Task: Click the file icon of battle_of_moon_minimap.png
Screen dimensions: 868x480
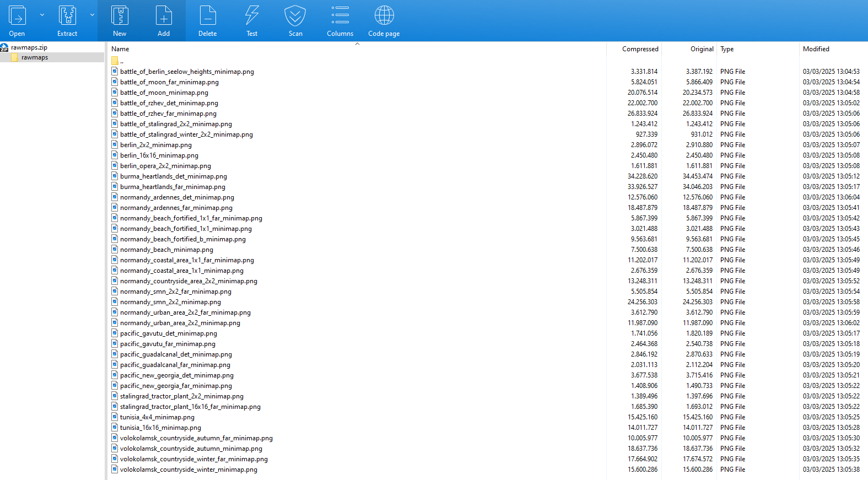Action: (115, 92)
